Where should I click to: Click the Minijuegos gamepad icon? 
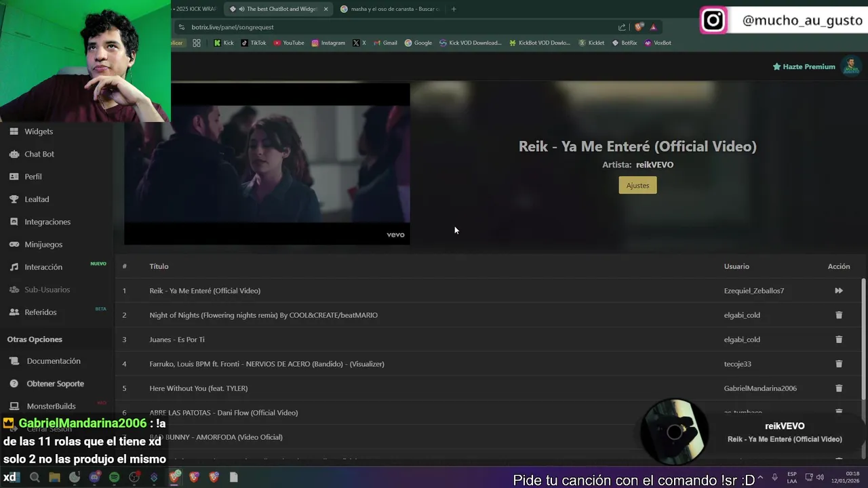[x=14, y=244]
